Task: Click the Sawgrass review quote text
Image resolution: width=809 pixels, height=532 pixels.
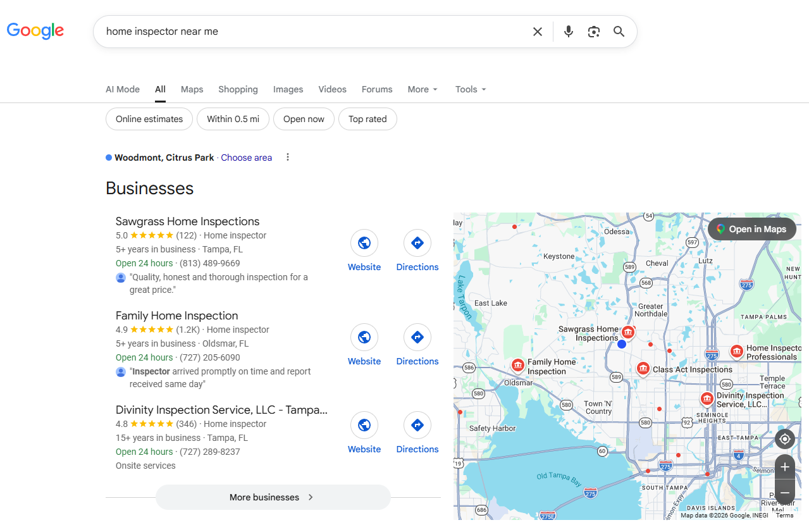Action: [219, 283]
